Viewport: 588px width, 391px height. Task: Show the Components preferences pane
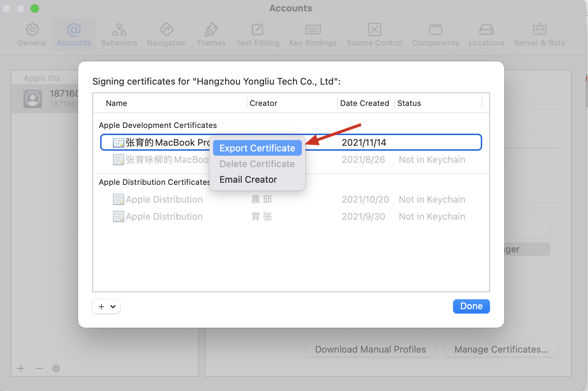click(x=435, y=35)
